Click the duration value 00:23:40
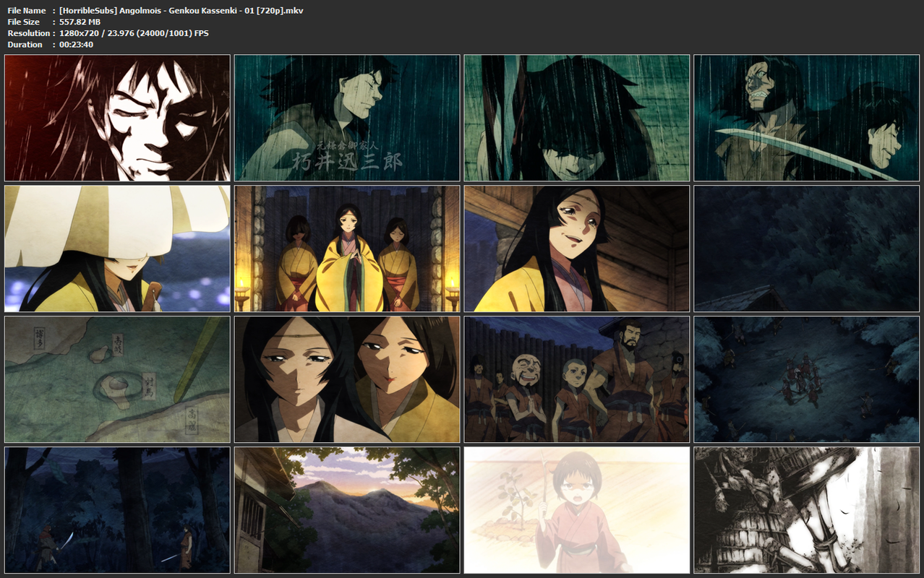Image resolution: width=924 pixels, height=578 pixels. tap(76, 45)
